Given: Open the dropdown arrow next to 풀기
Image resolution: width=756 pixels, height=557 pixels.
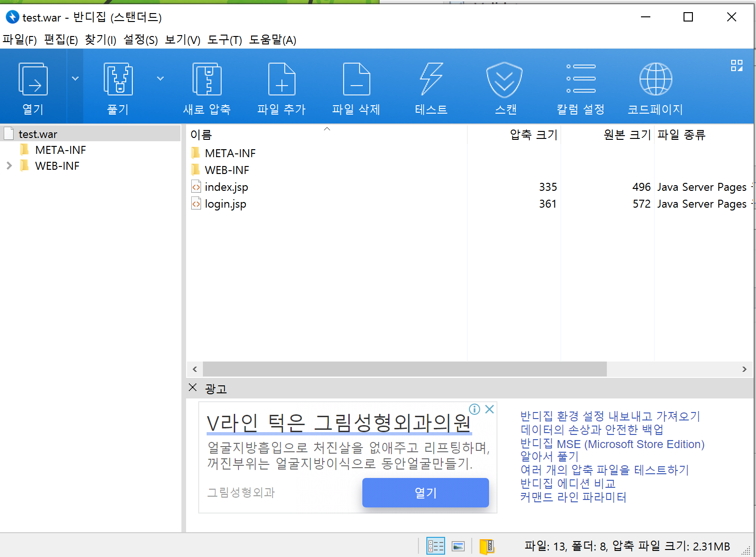Looking at the screenshot, I should pyautogui.click(x=160, y=79).
